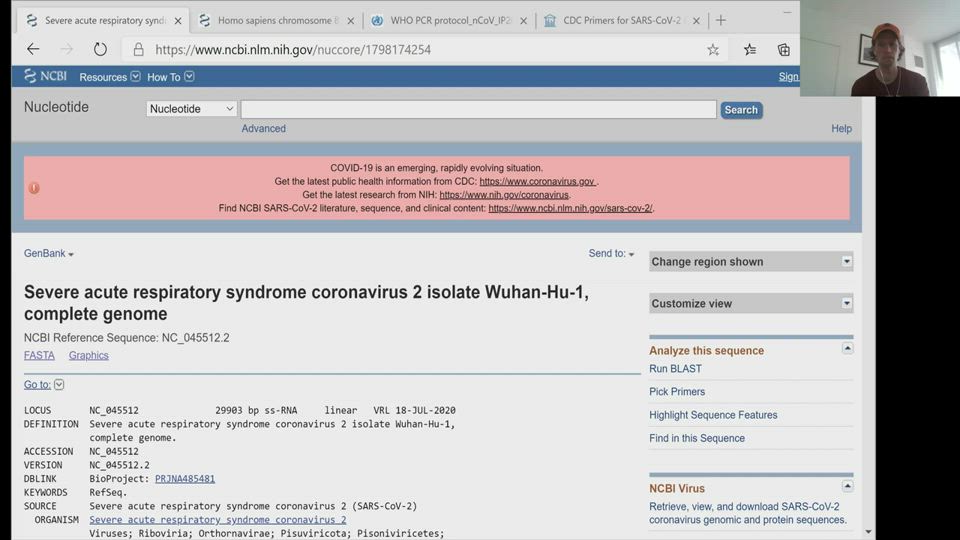This screenshot has height=540, width=960.
Task: Click the NCBI logo
Action: [x=46, y=76]
